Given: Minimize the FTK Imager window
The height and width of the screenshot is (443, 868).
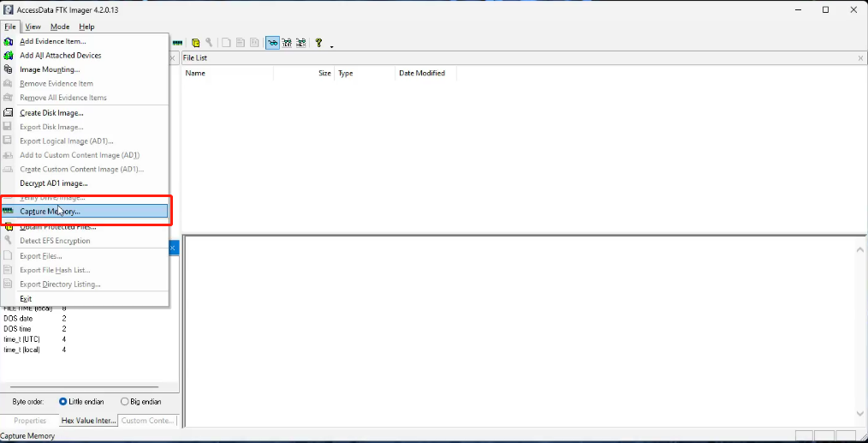Looking at the screenshot, I should pos(799,9).
